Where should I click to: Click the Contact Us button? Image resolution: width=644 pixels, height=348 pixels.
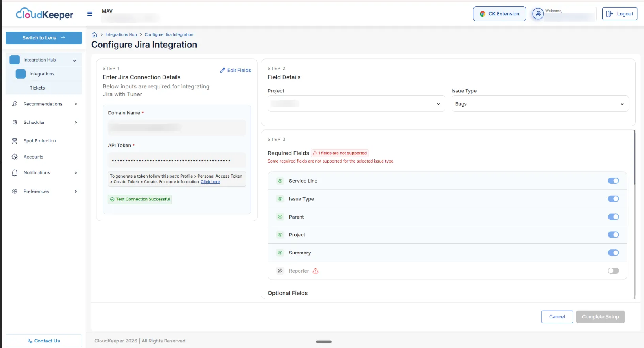point(44,341)
